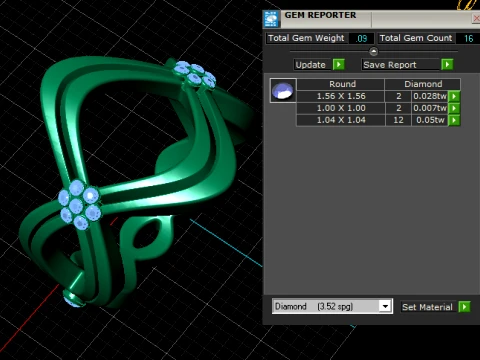Click the Round column header

(x=341, y=84)
